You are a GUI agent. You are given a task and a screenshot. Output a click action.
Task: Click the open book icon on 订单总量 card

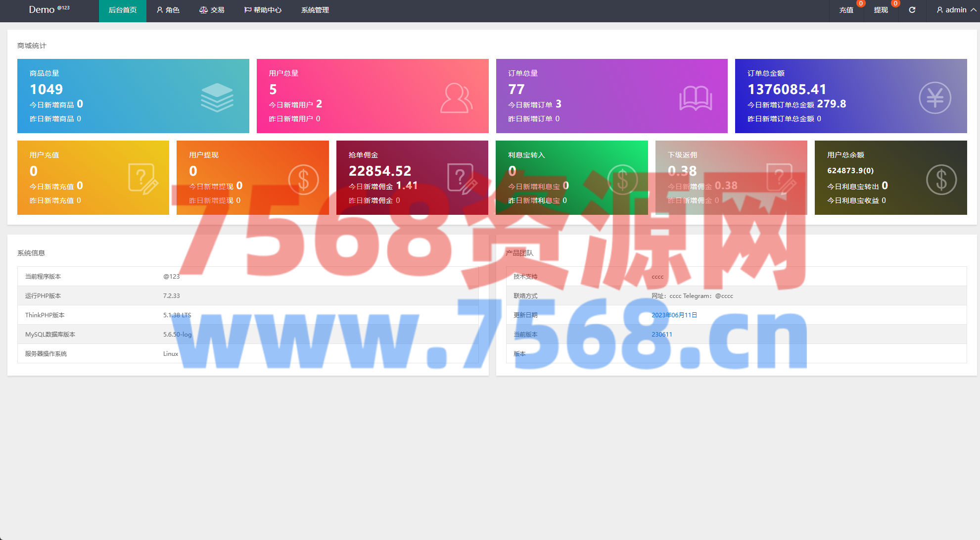(696, 98)
